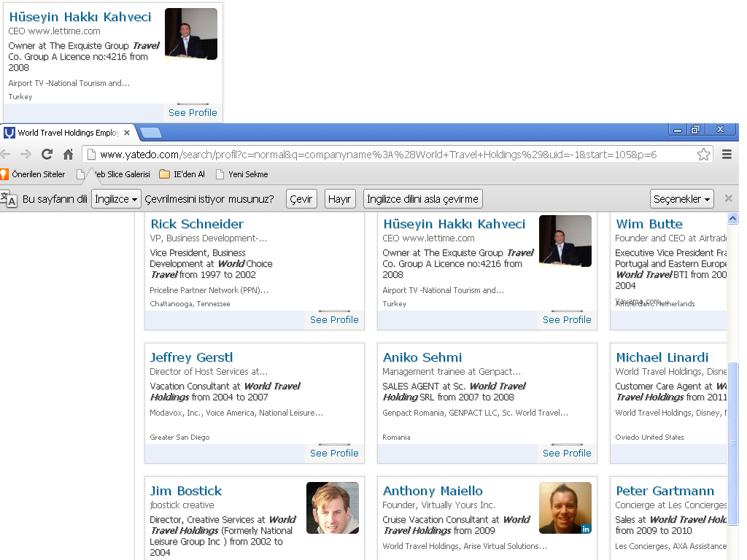The width and height of the screenshot is (747, 560).
Task: Click Anthony Maiello's profile photo
Action: pos(565,507)
